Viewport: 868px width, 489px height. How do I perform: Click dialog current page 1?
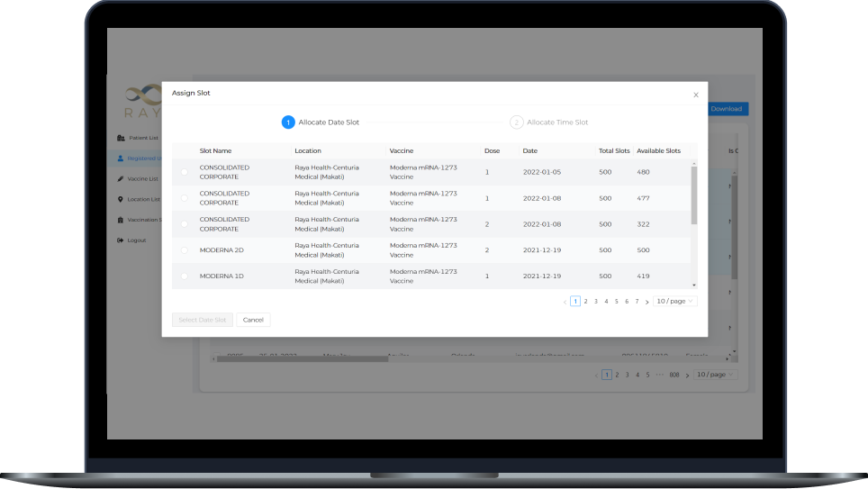point(575,302)
